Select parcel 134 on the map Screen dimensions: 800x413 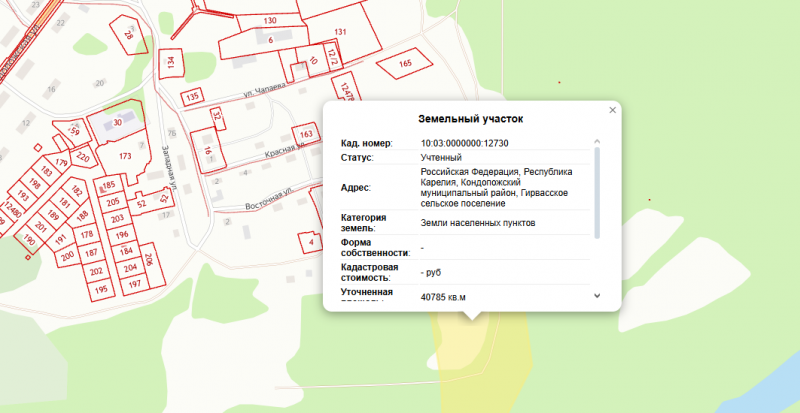pyautogui.click(x=171, y=63)
